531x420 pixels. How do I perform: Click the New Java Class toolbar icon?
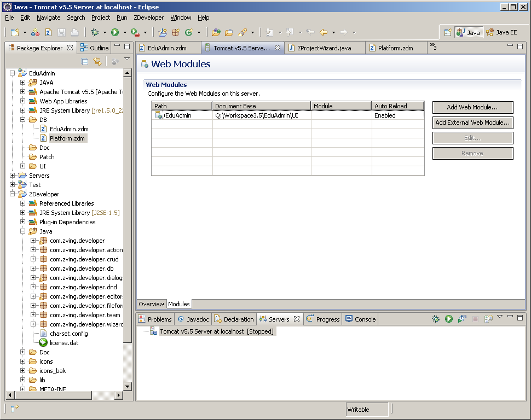click(x=189, y=32)
